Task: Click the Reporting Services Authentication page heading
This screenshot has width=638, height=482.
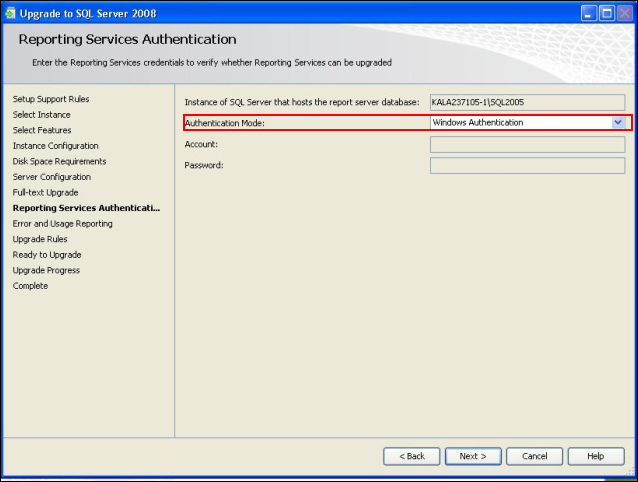Action: [x=127, y=39]
